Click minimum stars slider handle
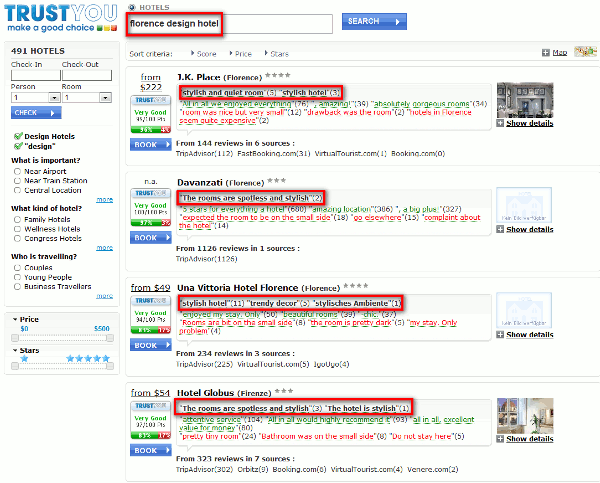 [15, 366]
